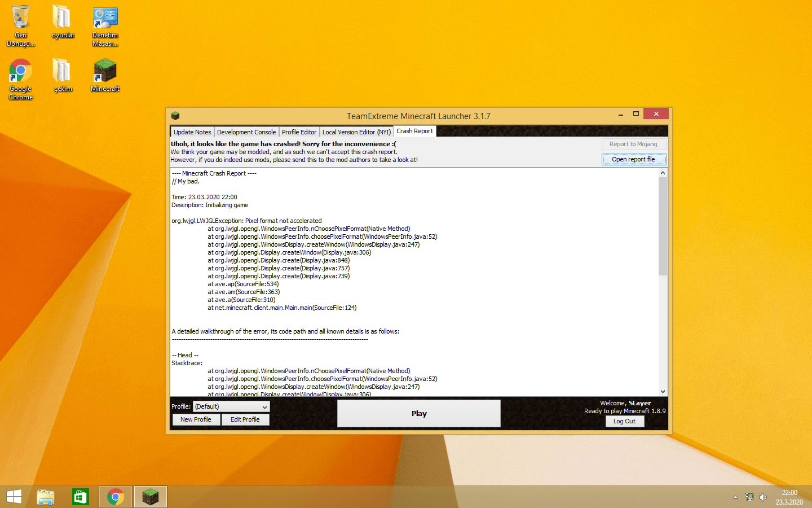Click the crash report scroll down arrow
The width and height of the screenshot is (812, 508).
click(x=663, y=391)
